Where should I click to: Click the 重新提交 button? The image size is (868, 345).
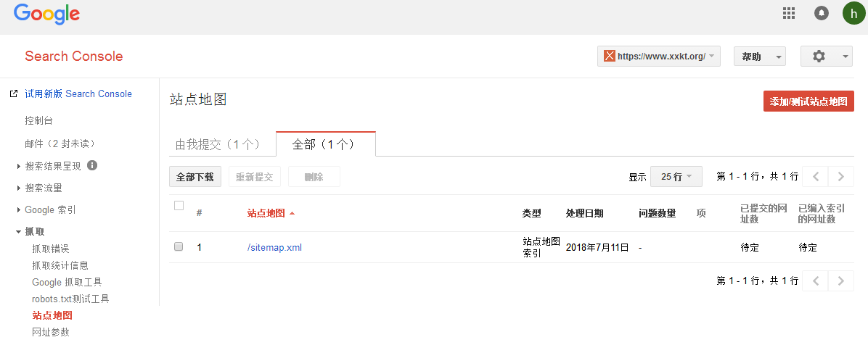point(255,177)
